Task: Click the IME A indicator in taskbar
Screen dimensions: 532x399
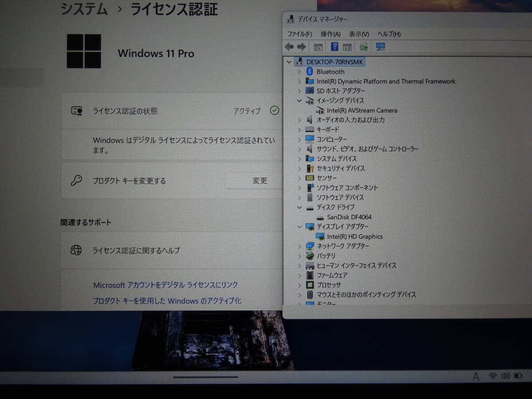Action: click(476, 376)
